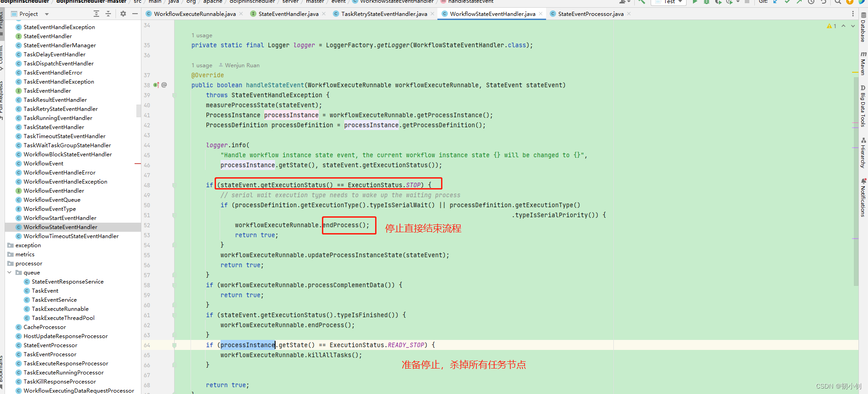Click the endProcess() call on line 62
The width and height of the screenshot is (868, 394).
tap(331, 325)
